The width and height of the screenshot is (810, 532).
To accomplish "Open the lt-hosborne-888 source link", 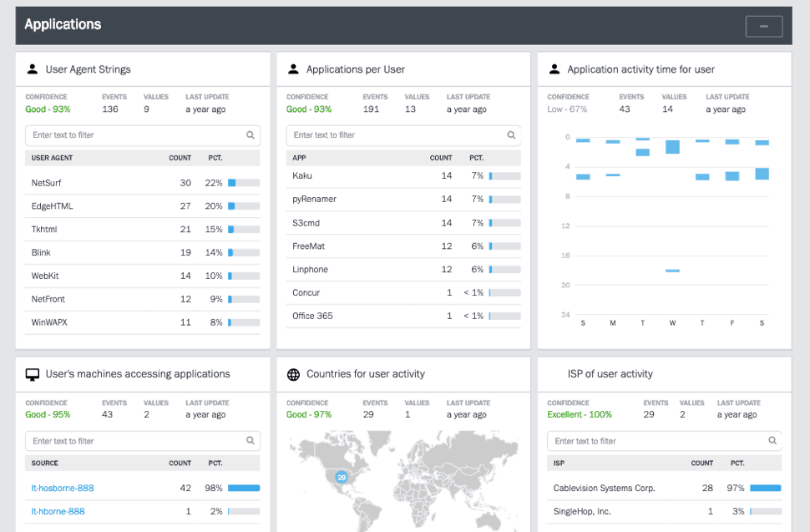I will (x=62, y=488).
